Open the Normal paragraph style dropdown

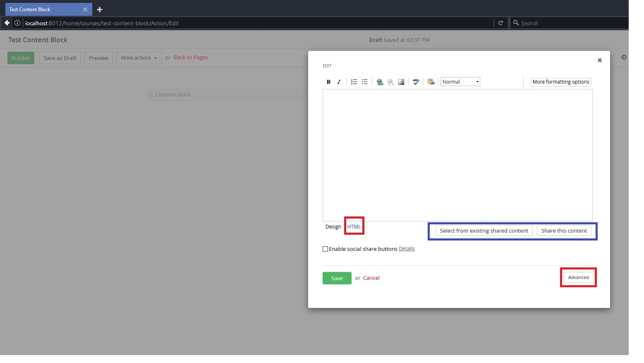click(x=460, y=82)
